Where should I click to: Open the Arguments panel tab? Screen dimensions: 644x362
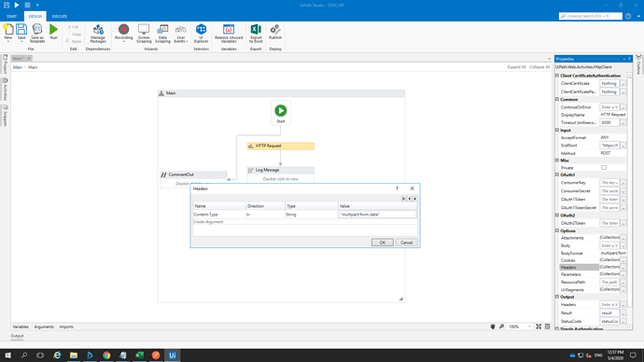[44, 327]
